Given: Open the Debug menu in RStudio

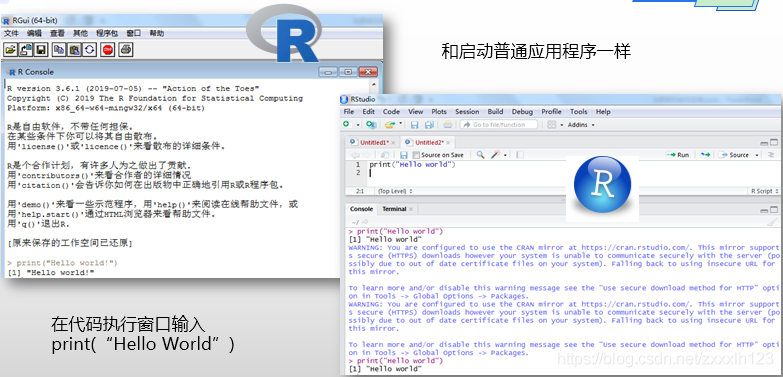Looking at the screenshot, I should pos(522,111).
